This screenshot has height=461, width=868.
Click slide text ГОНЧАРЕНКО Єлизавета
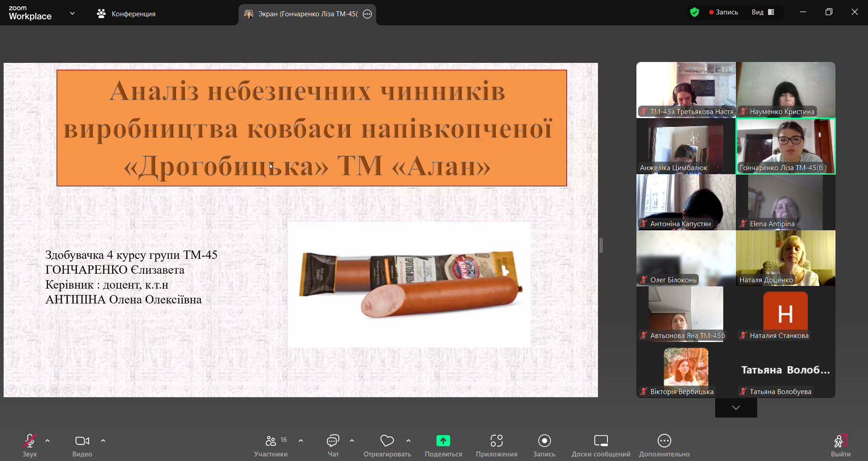[115, 270]
